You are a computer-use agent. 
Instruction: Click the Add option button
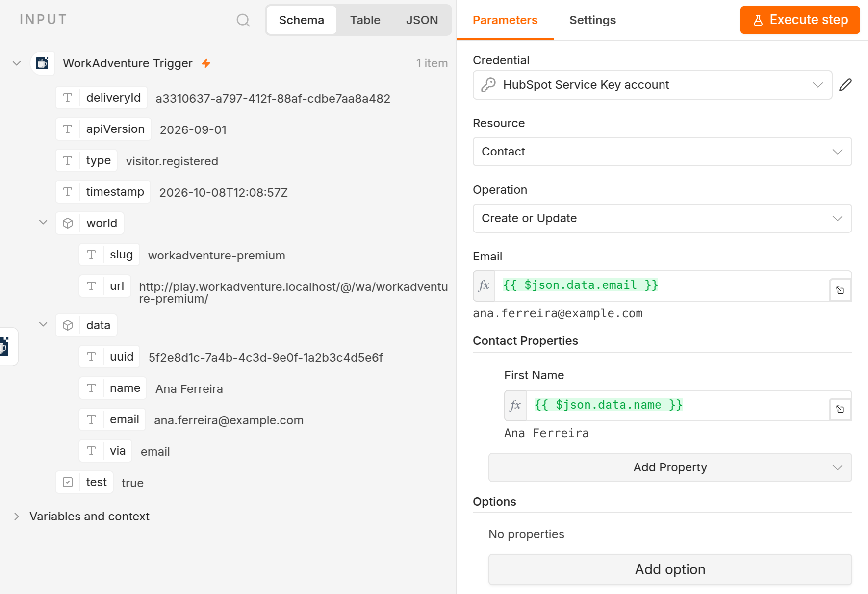[670, 569]
